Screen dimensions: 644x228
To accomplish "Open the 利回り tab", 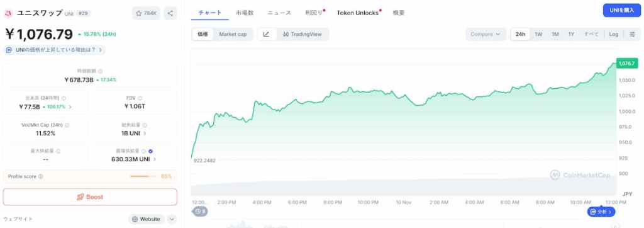I will coord(314,13).
